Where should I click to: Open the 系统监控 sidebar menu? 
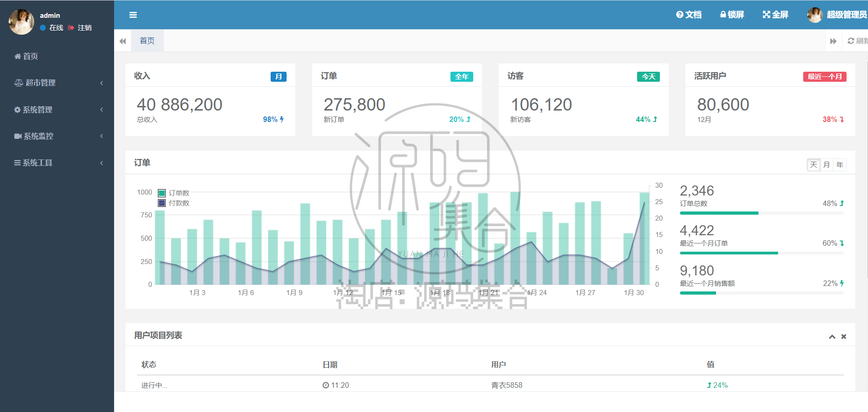pyautogui.click(x=57, y=136)
